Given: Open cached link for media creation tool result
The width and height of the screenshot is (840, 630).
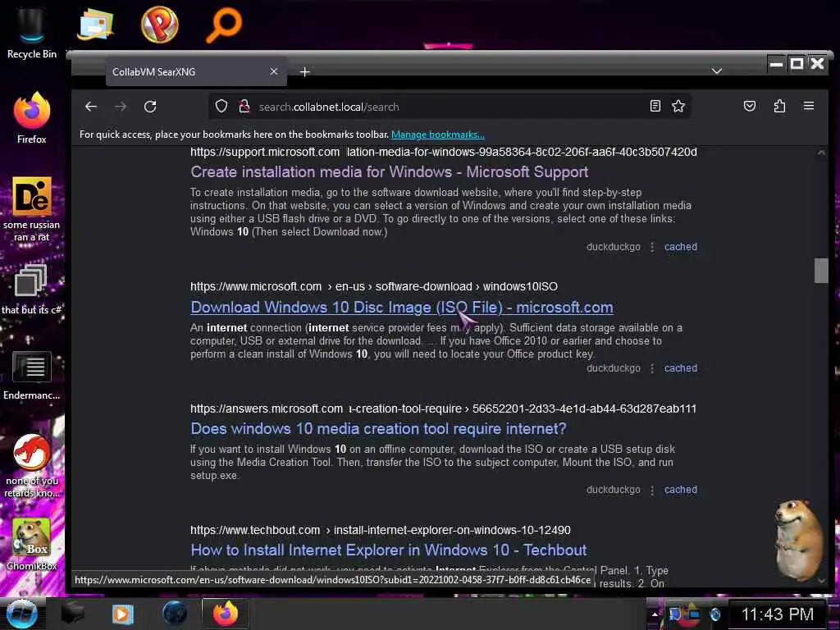Looking at the screenshot, I should point(680,490).
